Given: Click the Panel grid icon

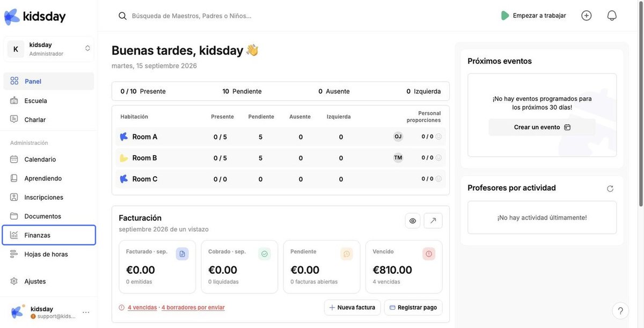Looking at the screenshot, I should (14, 81).
